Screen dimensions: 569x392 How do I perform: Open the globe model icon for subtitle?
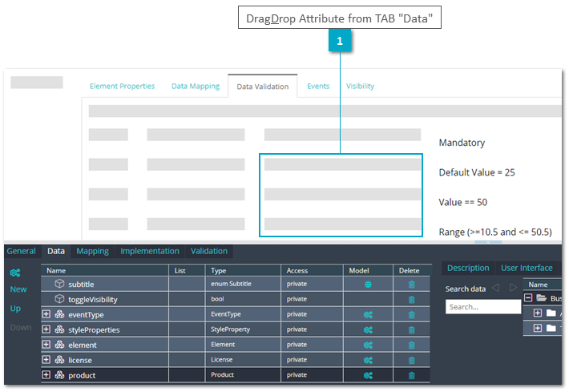click(368, 285)
